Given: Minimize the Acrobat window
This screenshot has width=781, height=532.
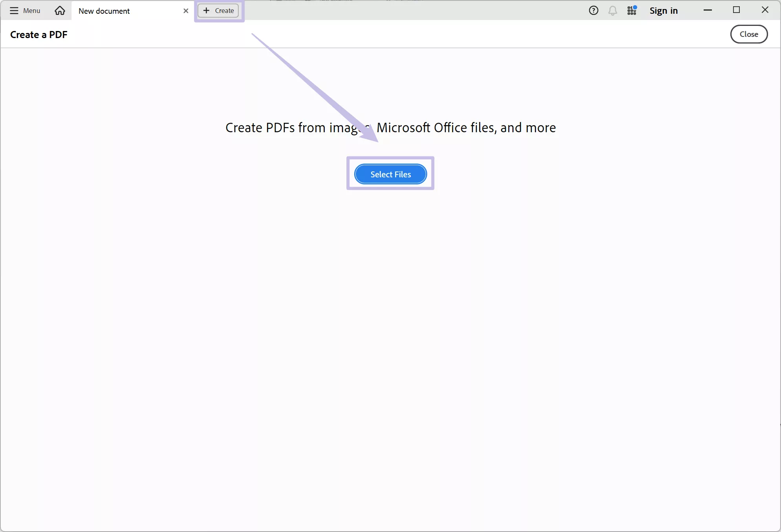Looking at the screenshot, I should coord(708,10).
